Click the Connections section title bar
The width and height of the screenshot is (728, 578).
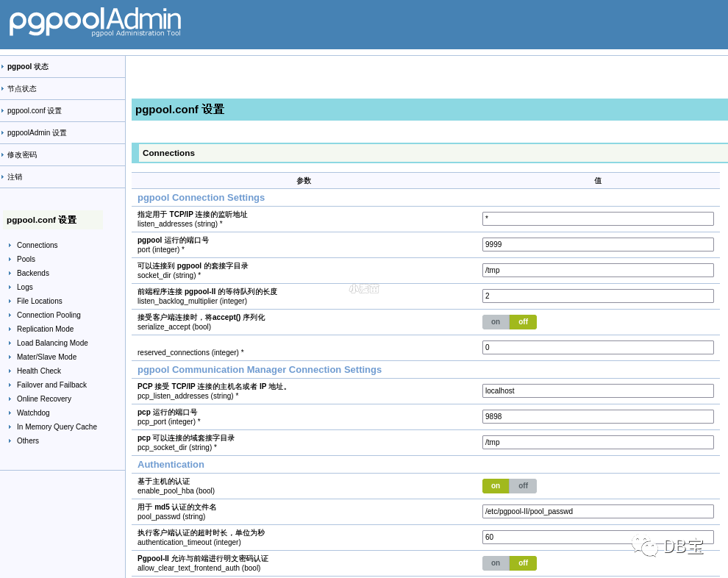click(430, 153)
